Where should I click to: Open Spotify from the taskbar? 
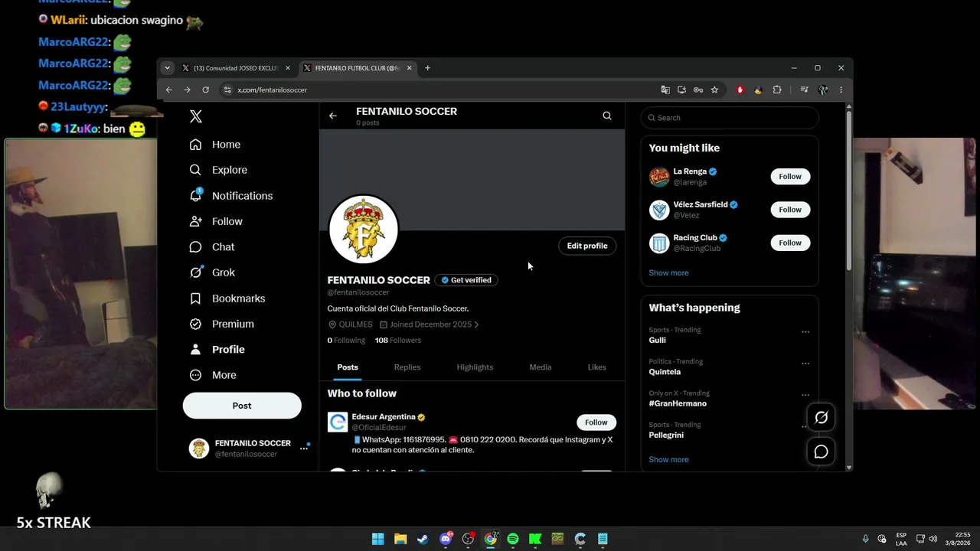[x=513, y=539]
